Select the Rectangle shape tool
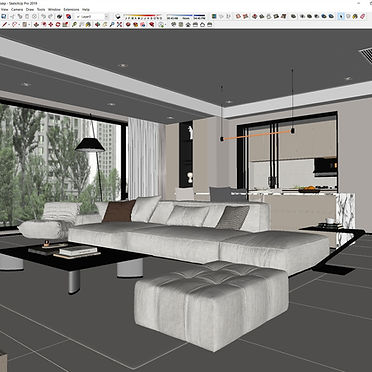Viewport: 372px width, 372px height. coord(24,24)
